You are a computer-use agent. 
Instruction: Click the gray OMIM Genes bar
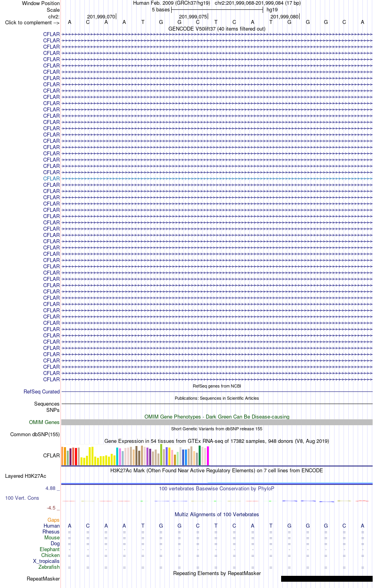point(217,422)
